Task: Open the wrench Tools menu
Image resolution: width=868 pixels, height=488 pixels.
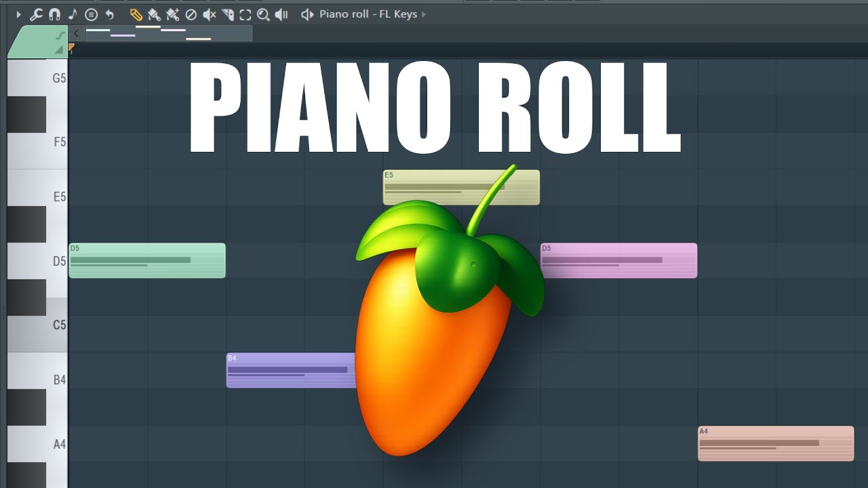Action: 36,14
